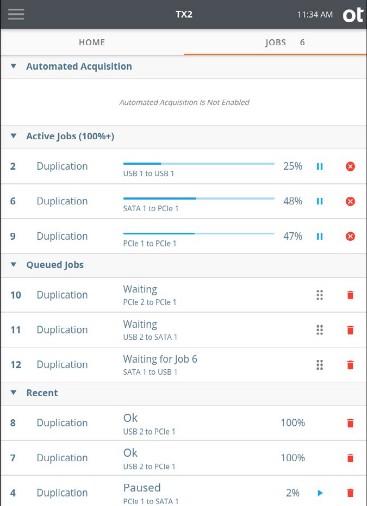Open job 9 Duplication label
Viewport: 367px width, 506px height.
pyautogui.click(x=62, y=236)
